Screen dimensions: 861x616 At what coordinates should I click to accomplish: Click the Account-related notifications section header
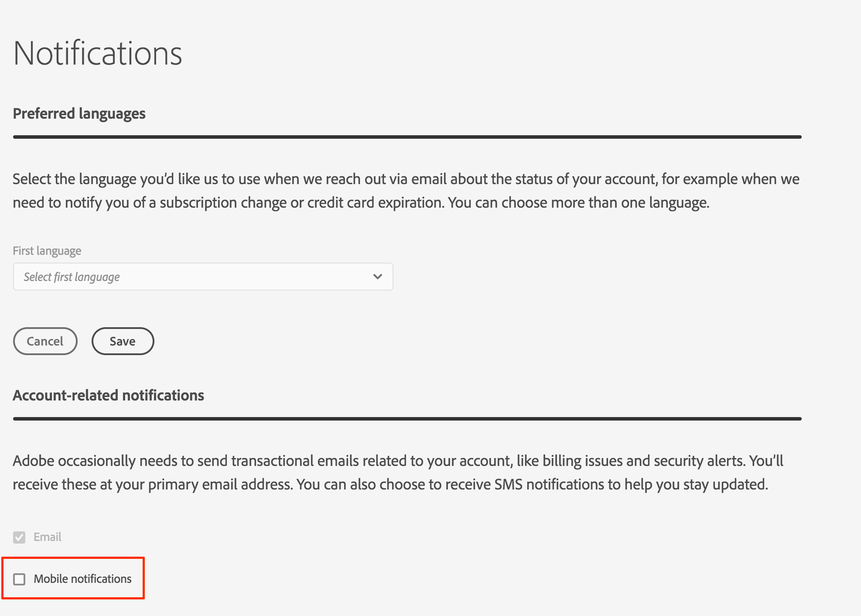click(109, 396)
